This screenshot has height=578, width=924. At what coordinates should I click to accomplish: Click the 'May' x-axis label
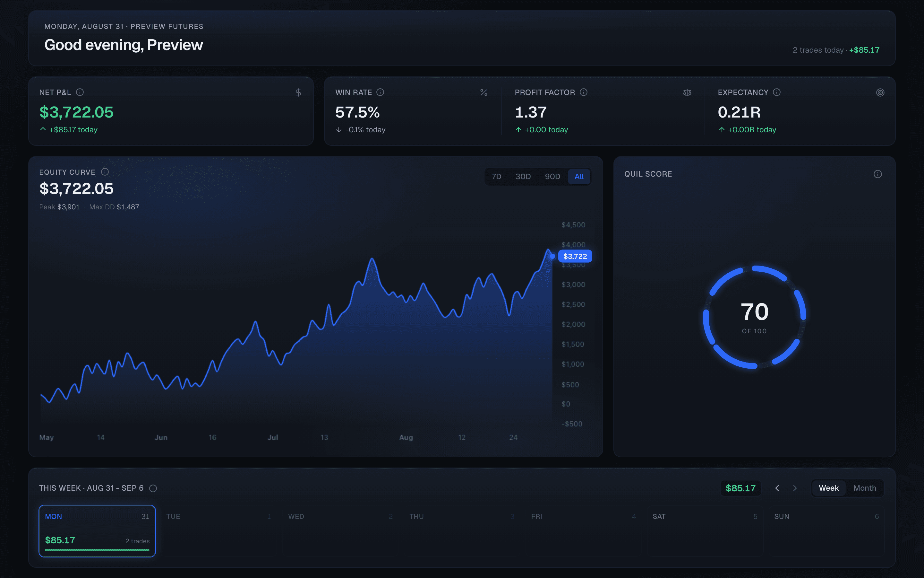(x=47, y=437)
